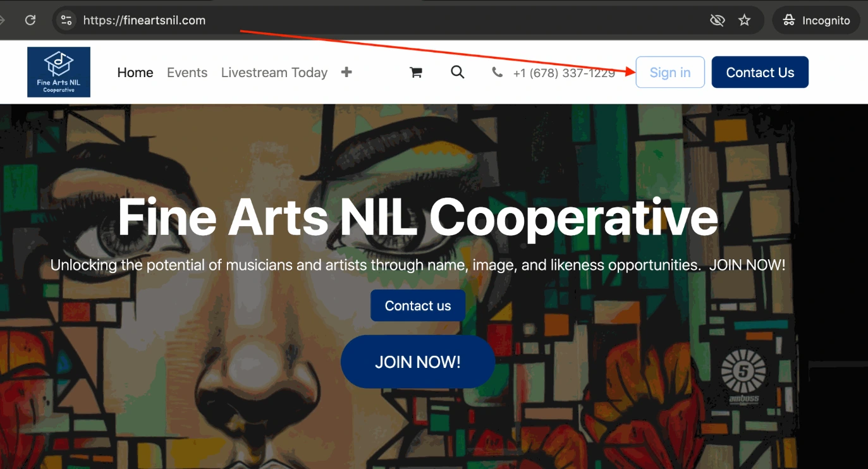Click the phone handset icon

point(498,73)
